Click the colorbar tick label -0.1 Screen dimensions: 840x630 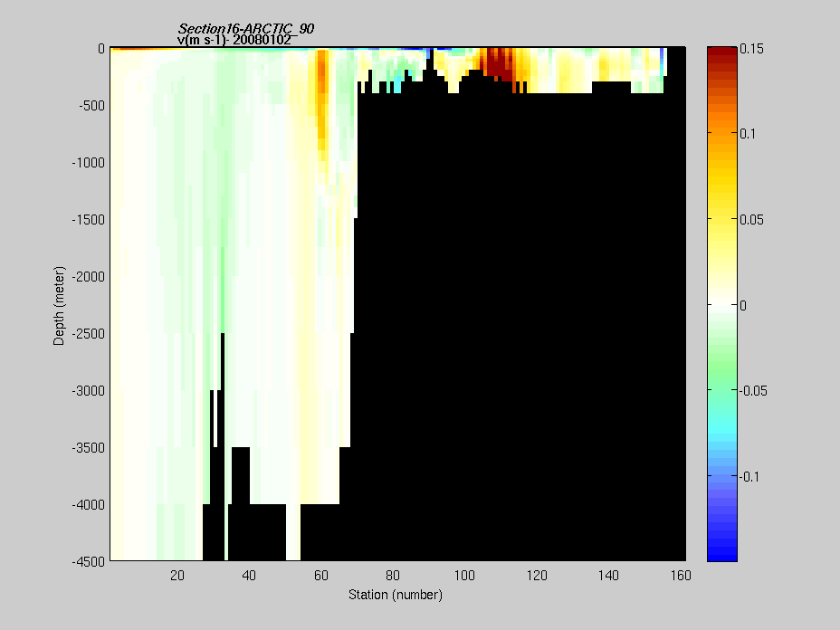[x=749, y=476]
